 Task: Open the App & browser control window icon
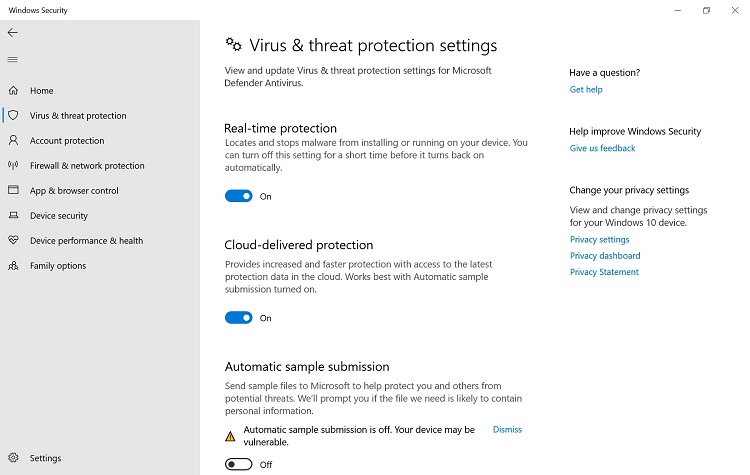[x=13, y=190]
